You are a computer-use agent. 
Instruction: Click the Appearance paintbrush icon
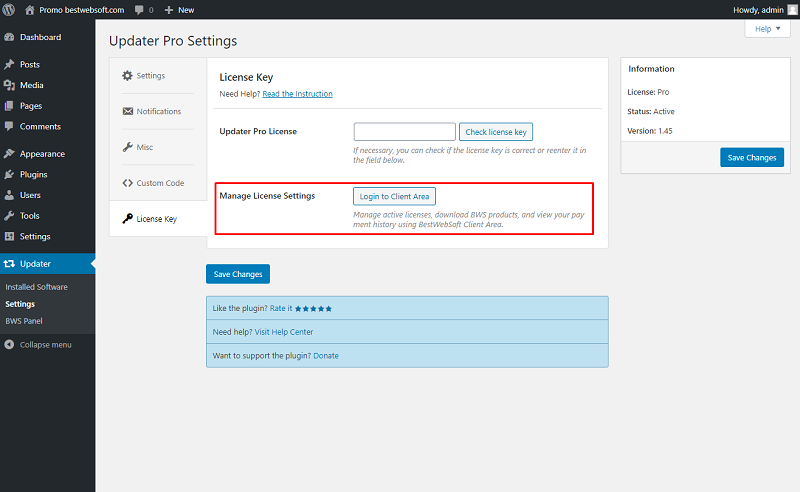point(9,154)
